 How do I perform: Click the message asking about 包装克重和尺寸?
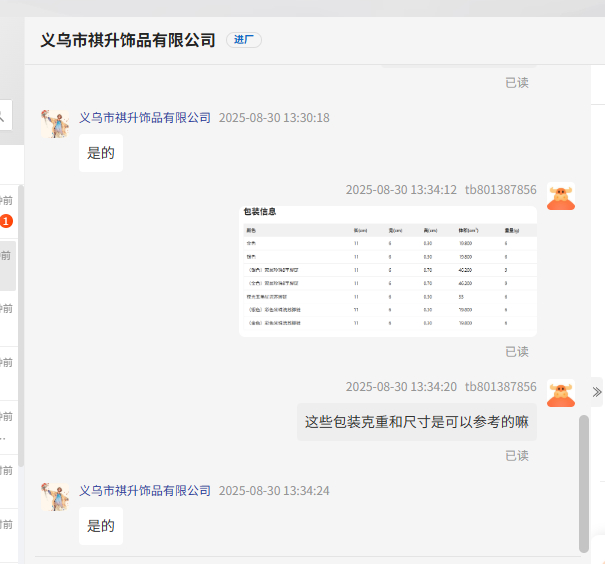click(x=416, y=422)
